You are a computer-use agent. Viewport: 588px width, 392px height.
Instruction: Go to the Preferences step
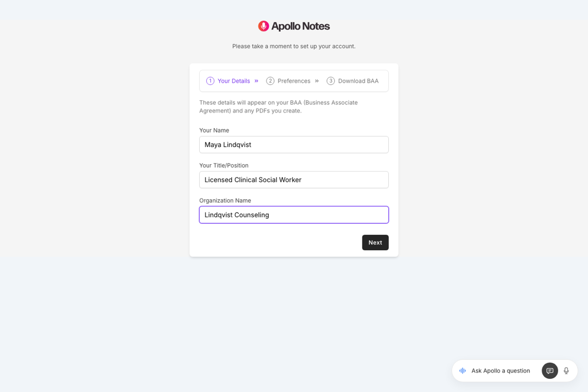point(288,81)
